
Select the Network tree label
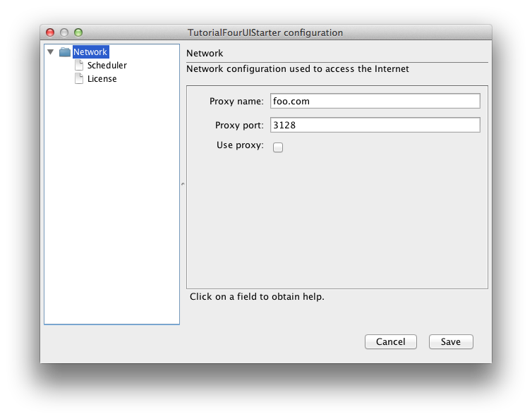coord(90,52)
